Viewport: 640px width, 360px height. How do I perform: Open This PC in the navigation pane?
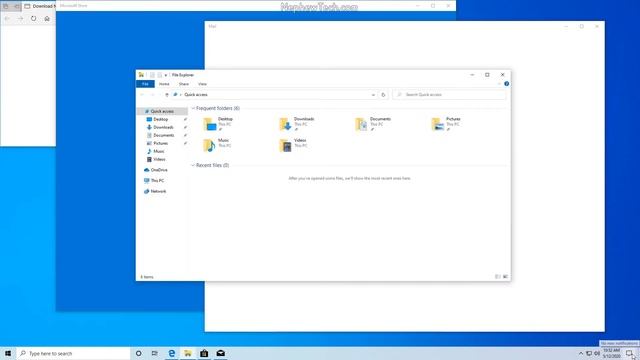[157, 180]
